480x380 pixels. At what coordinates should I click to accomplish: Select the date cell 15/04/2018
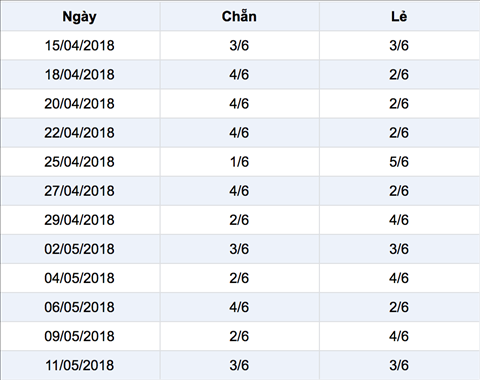pyautogui.click(x=79, y=45)
